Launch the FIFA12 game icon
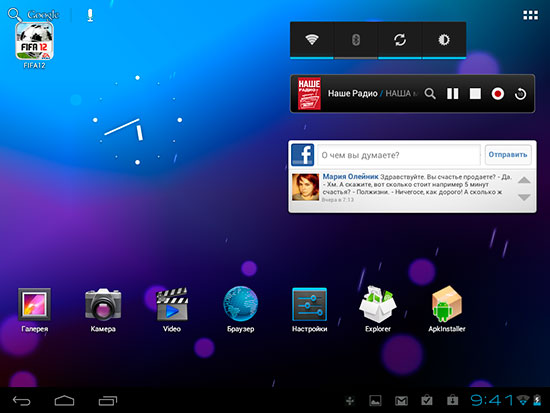550x413 pixels. [34, 41]
